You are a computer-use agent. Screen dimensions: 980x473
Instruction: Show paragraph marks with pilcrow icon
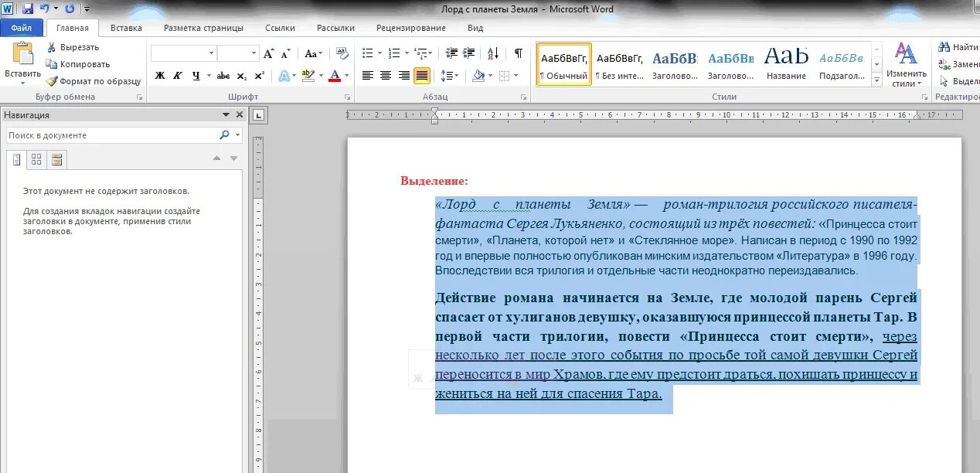click(519, 53)
